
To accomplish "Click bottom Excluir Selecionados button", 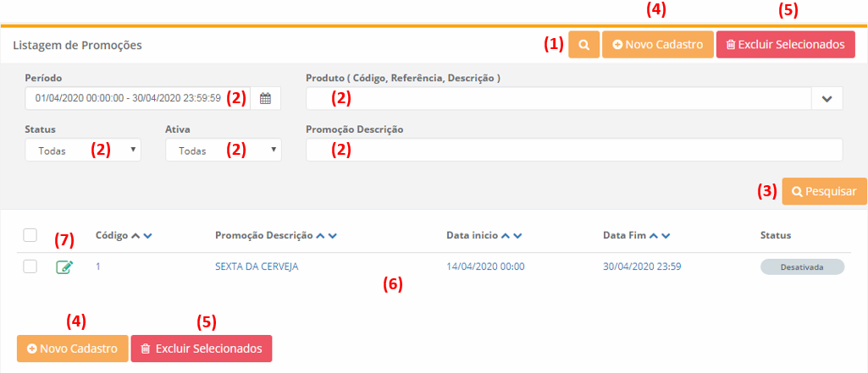I will 202,348.
